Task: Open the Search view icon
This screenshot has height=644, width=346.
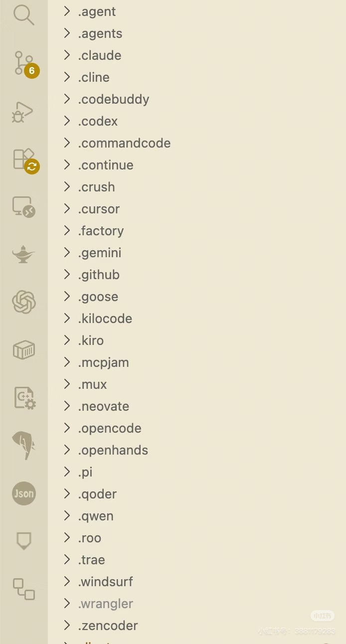Action: coord(23,15)
